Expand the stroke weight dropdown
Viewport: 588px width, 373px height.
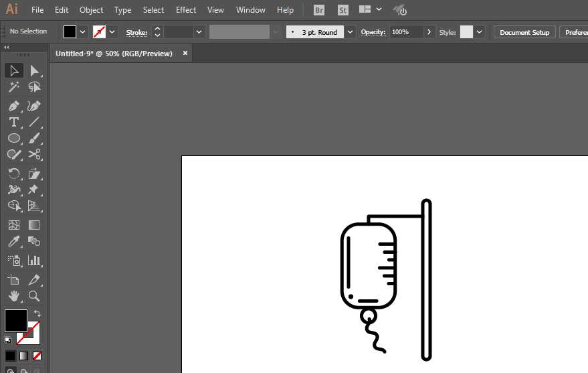tap(199, 32)
